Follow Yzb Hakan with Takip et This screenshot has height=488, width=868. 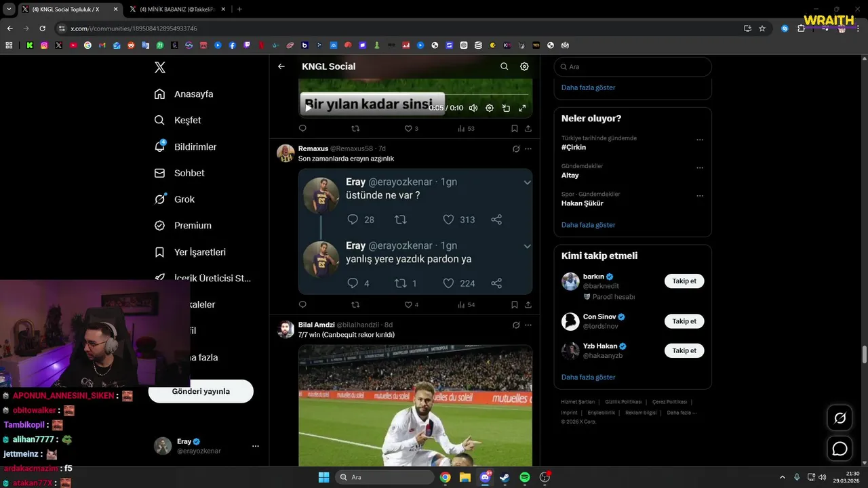pos(684,350)
